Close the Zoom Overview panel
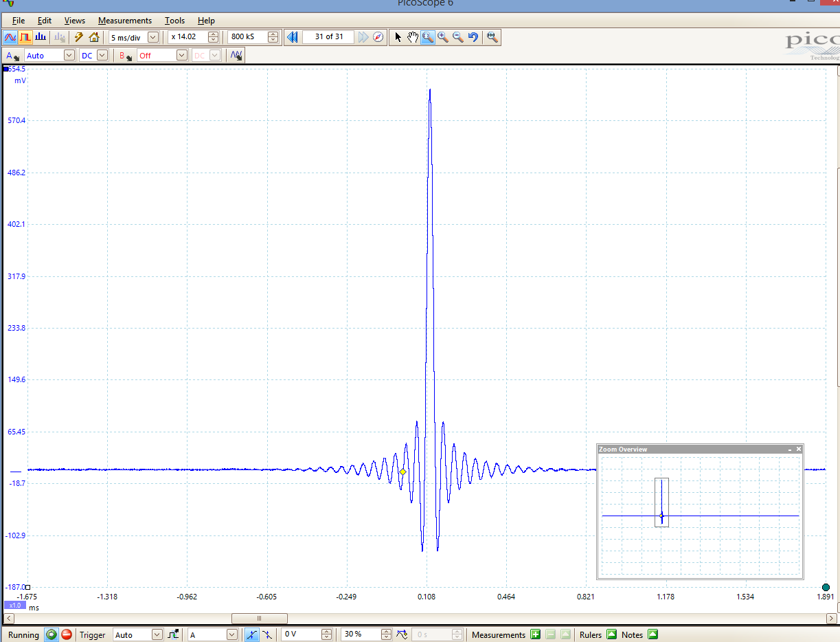Viewport: 840px width, 642px height. pos(798,449)
